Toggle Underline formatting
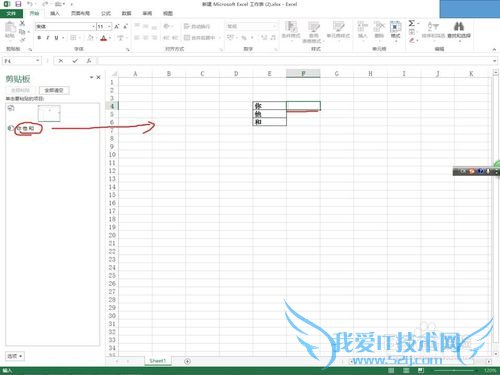This screenshot has width=500, height=375. 56,38
